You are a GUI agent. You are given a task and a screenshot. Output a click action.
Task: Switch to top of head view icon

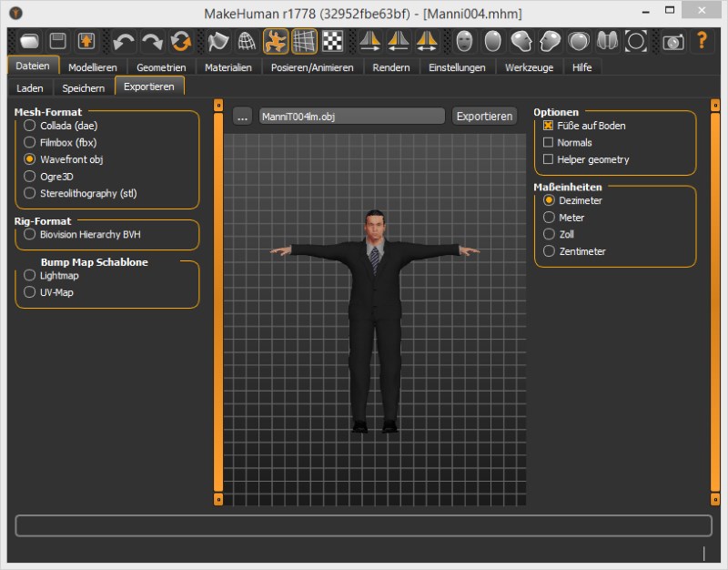[x=579, y=41]
